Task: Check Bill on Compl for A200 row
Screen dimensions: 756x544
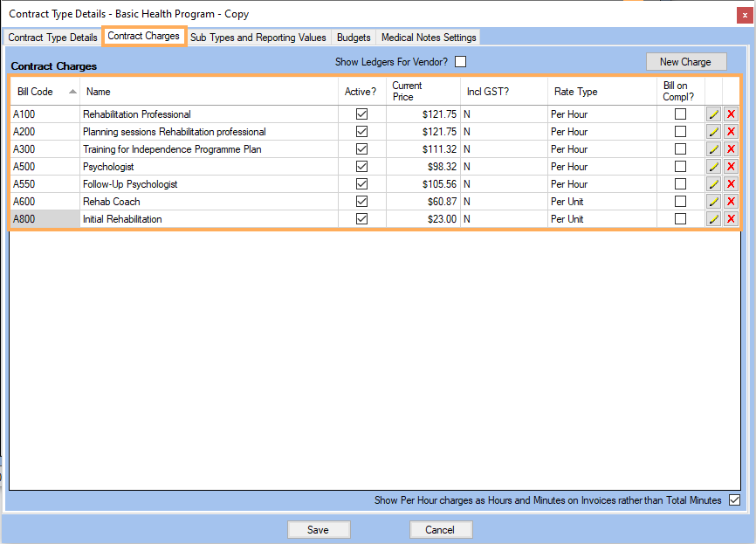Action: [680, 131]
